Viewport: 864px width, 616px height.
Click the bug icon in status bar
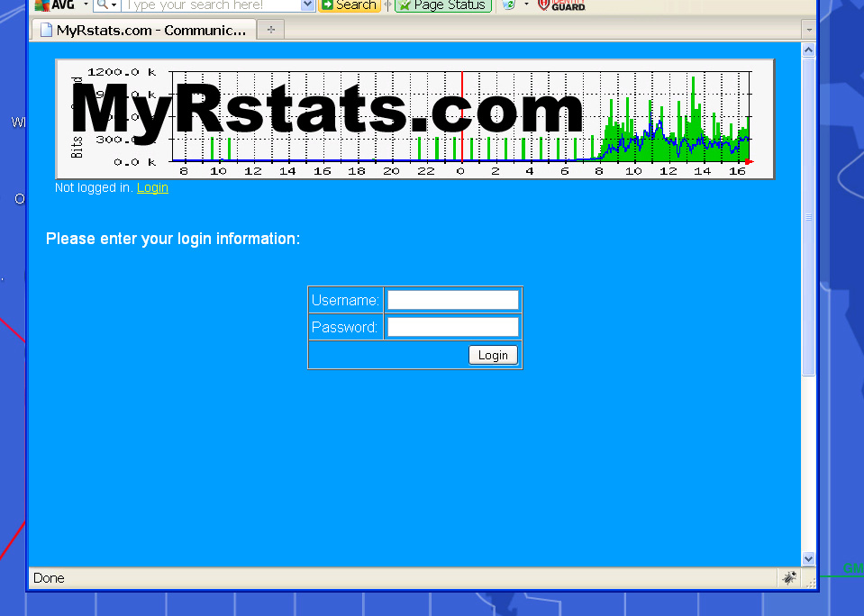coord(789,578)
